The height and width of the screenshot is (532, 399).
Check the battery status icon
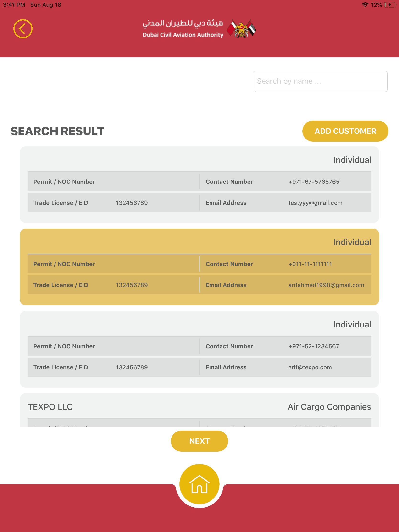pos(390,5)
